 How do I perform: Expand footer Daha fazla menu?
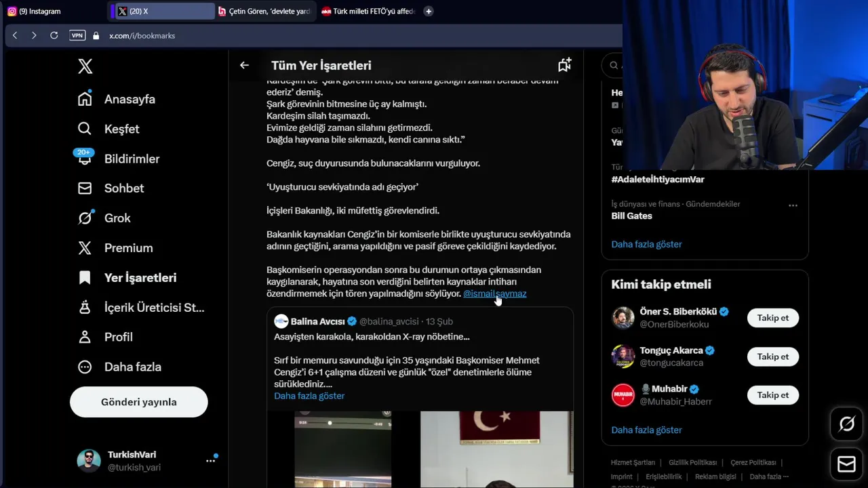click(769, 476)
